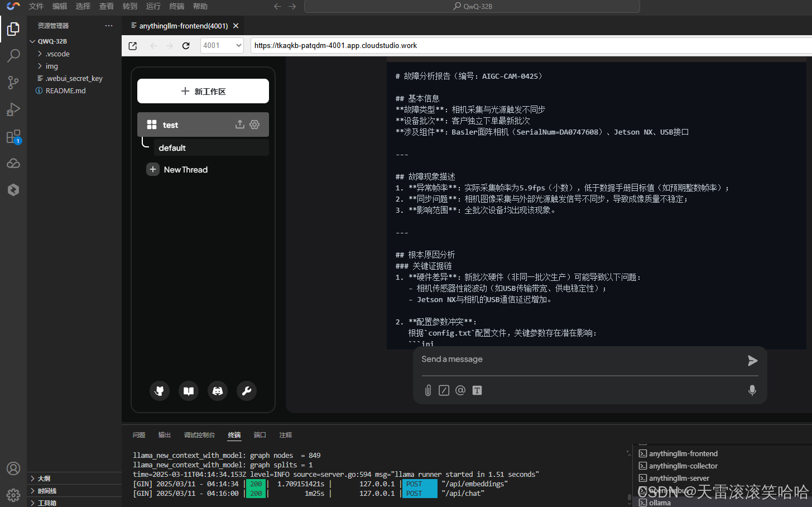Click the upload icon on test workspace
Viewport: 812px width, 507px height.
[x=240, y=125]
